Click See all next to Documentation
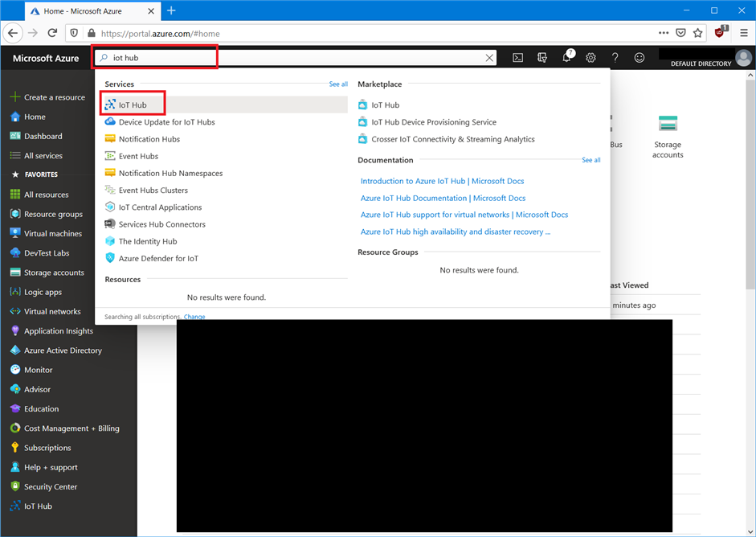 (590, 160)
